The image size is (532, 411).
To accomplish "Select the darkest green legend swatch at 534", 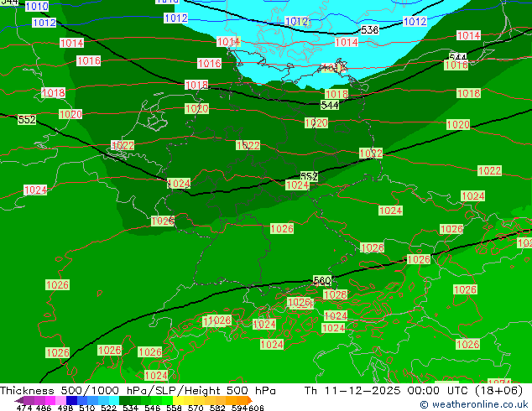I will (124, 400).
